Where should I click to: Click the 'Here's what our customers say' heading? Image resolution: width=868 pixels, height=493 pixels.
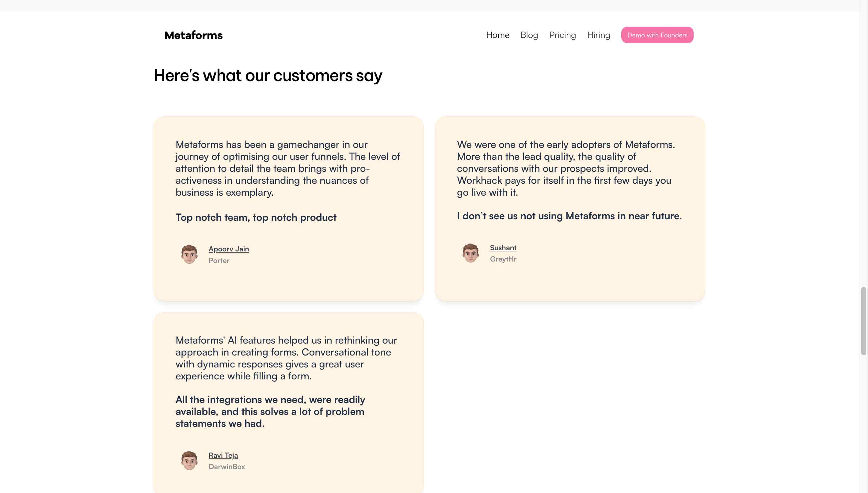(268, 76)
